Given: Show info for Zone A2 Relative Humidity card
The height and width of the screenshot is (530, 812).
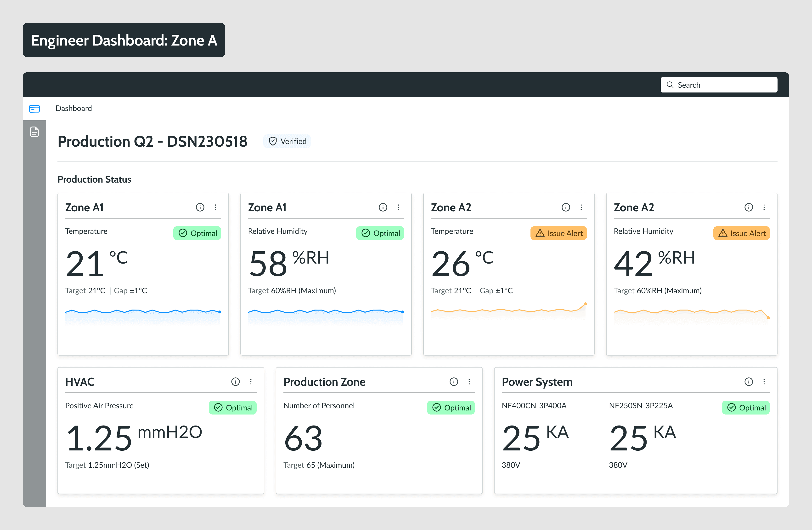Looking at the screenshot, I should pyautogui.click(x=749, y=207).
